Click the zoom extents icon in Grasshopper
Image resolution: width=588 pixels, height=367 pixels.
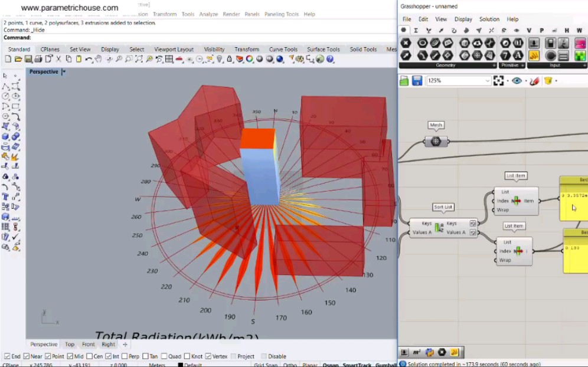point(499,81)
